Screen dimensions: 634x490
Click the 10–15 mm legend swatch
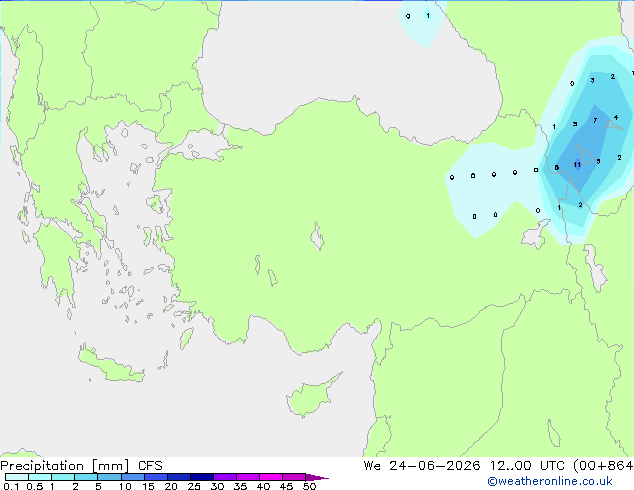tap(132, 477)
